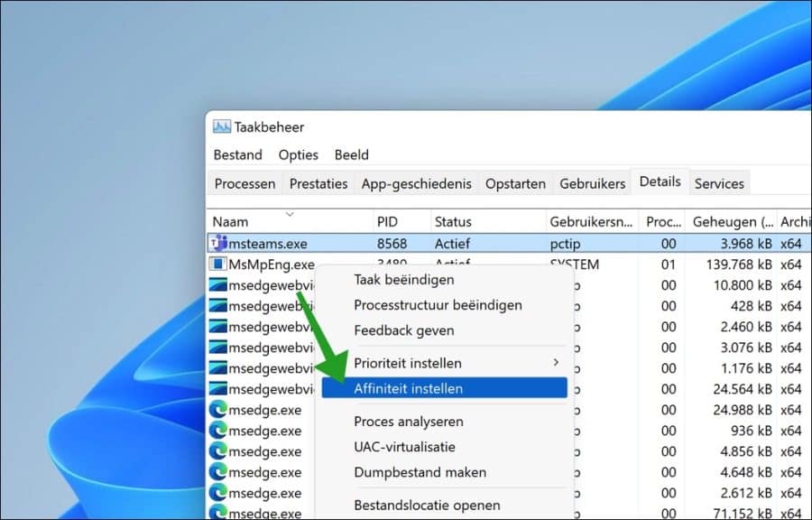Click the 4.648 kB memory value
Image resolution: width=812 pixels, height=520 pixels.
tap(746, 472)
